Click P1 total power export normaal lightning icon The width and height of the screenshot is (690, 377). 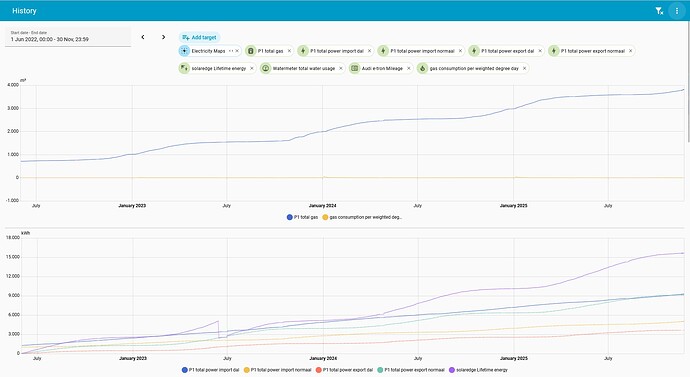[x=554, y=51]
